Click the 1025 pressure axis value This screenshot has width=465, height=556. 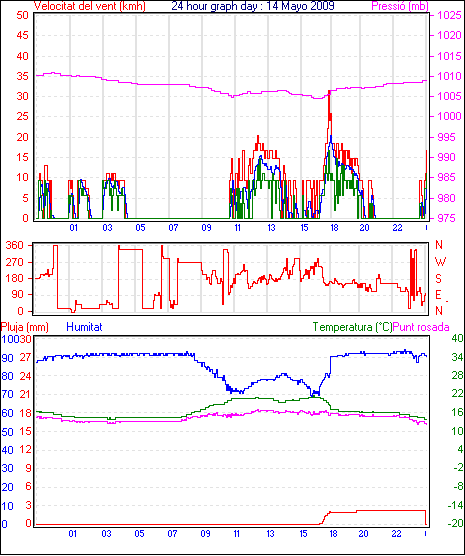pyautogui.click(x=449, y=15)
